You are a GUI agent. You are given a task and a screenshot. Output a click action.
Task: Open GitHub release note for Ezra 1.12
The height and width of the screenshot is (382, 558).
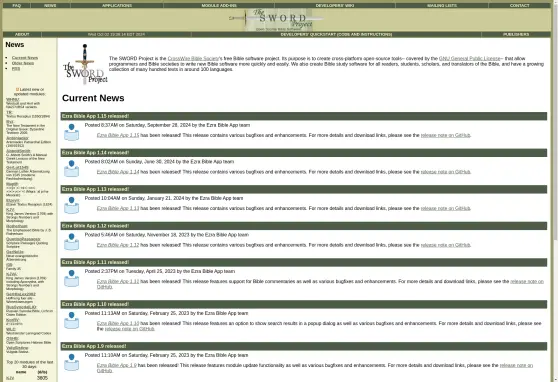(446, 245)
